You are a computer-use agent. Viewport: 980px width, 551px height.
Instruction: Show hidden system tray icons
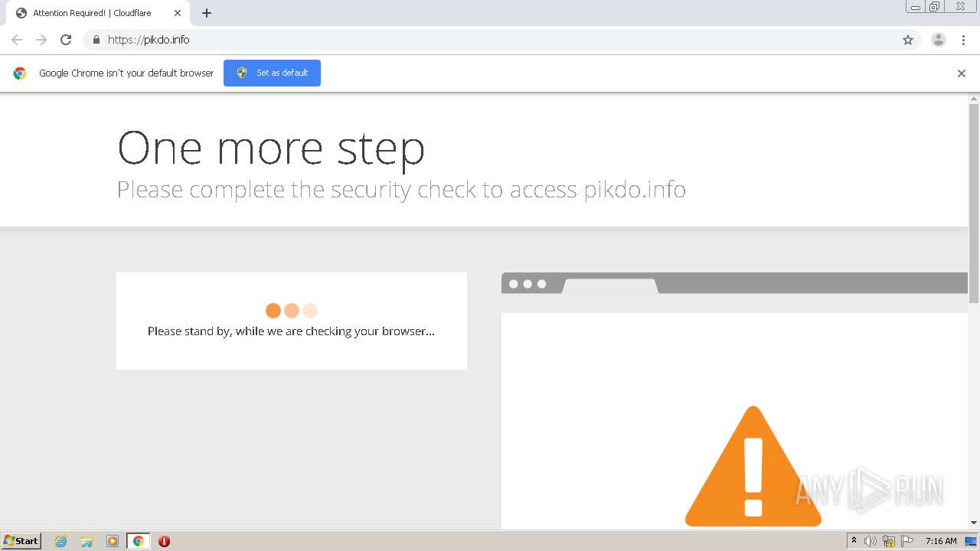(x=854, y=541)
